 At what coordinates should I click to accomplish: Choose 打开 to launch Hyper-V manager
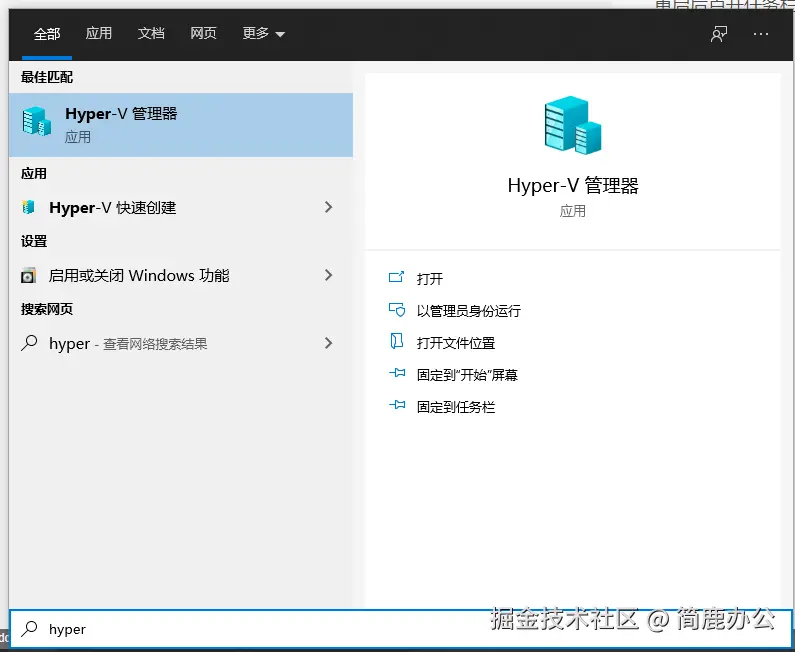click(x=429, y=278)
